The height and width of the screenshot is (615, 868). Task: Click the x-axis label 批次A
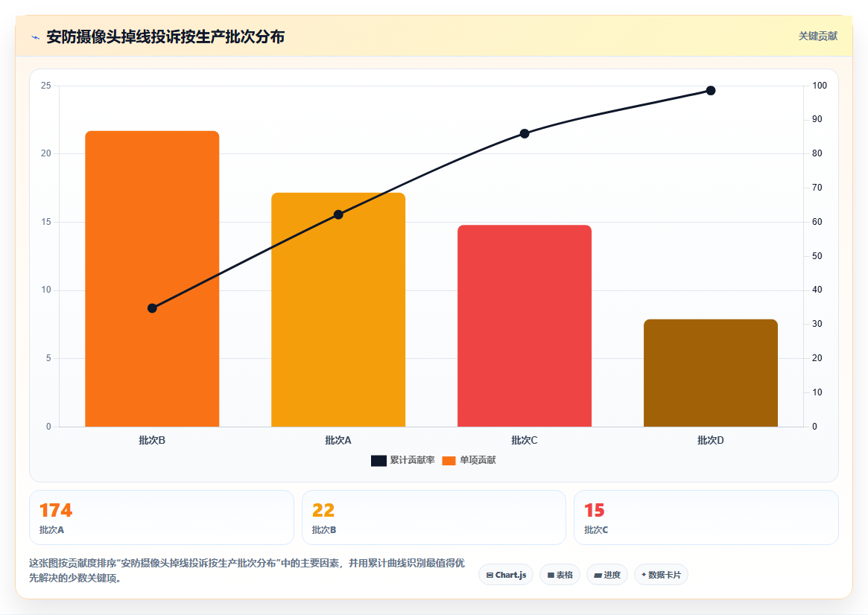tap(338, 440)
